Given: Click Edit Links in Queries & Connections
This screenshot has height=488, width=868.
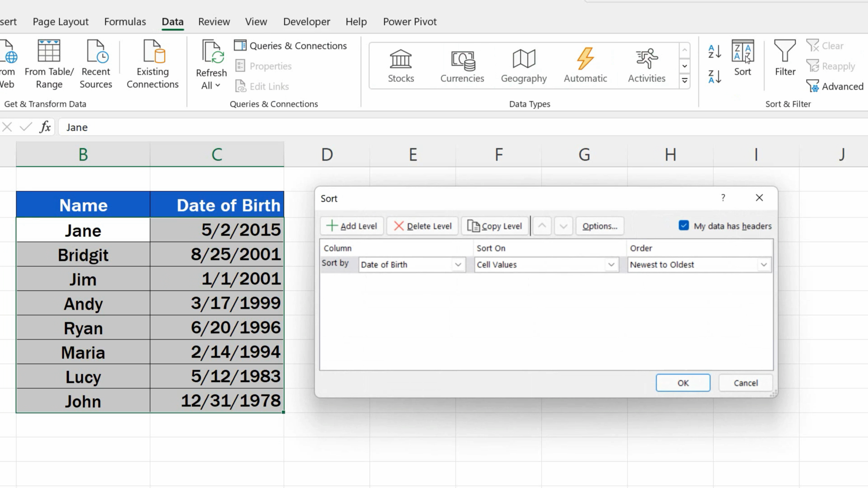Looking at the screenshot, I should (x=262, y=86).
